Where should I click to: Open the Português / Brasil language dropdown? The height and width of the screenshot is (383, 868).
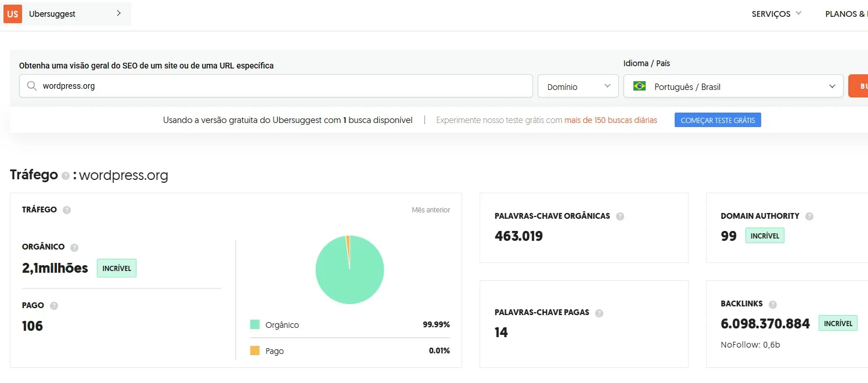(x=733, y=85)
